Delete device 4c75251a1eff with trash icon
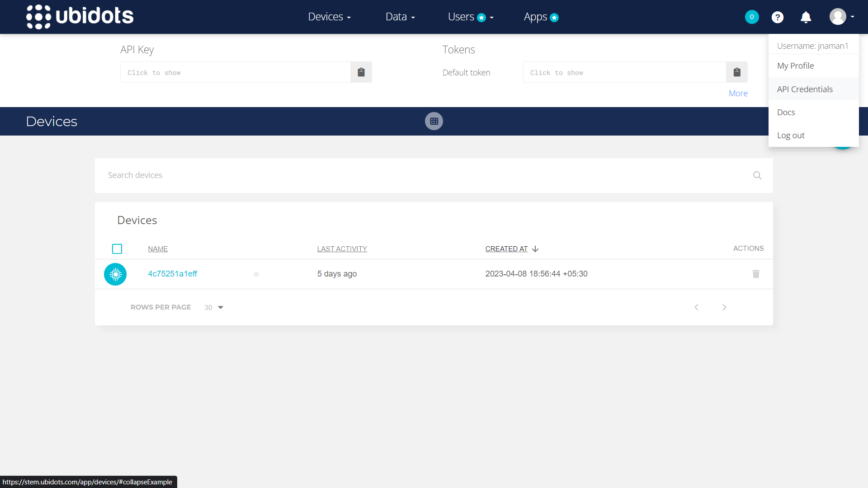868x488 pixels. tap(756, 274)
